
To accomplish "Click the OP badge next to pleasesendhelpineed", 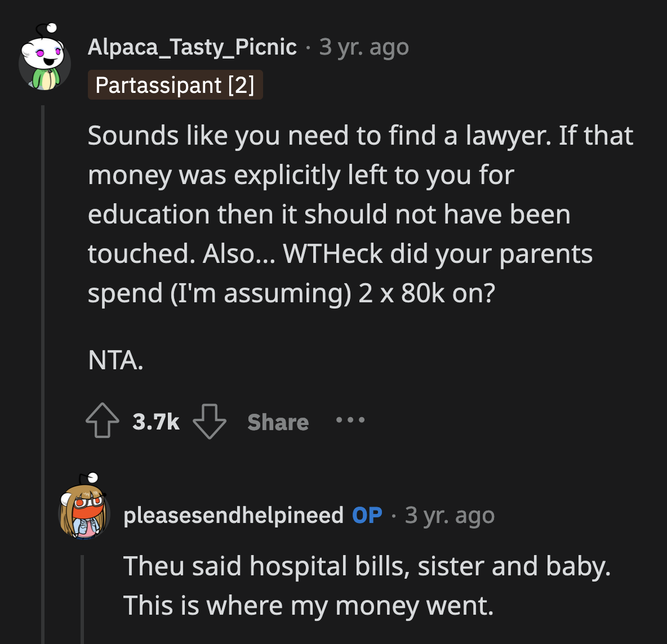I will pos(367,514).
